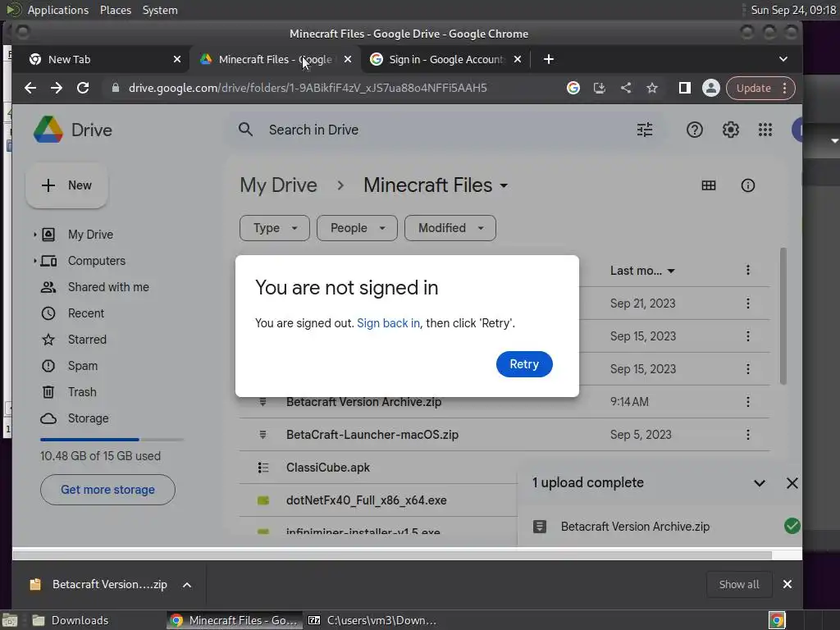
Task: Open Drive search options filter icon
Action: tap(645, 130)
